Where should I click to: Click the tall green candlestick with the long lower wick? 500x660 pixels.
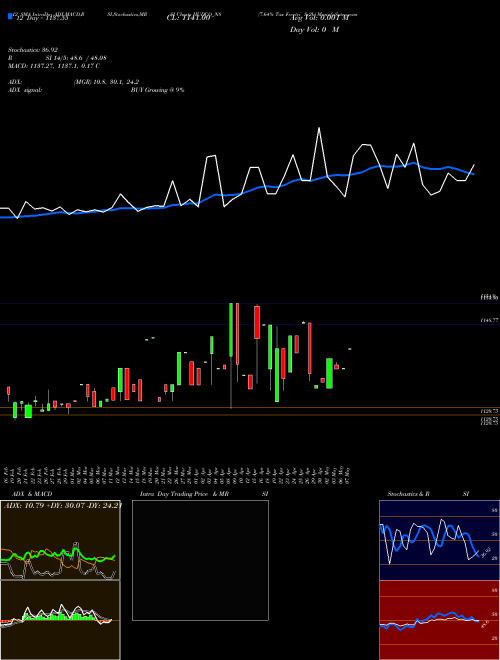coord(231,355)
